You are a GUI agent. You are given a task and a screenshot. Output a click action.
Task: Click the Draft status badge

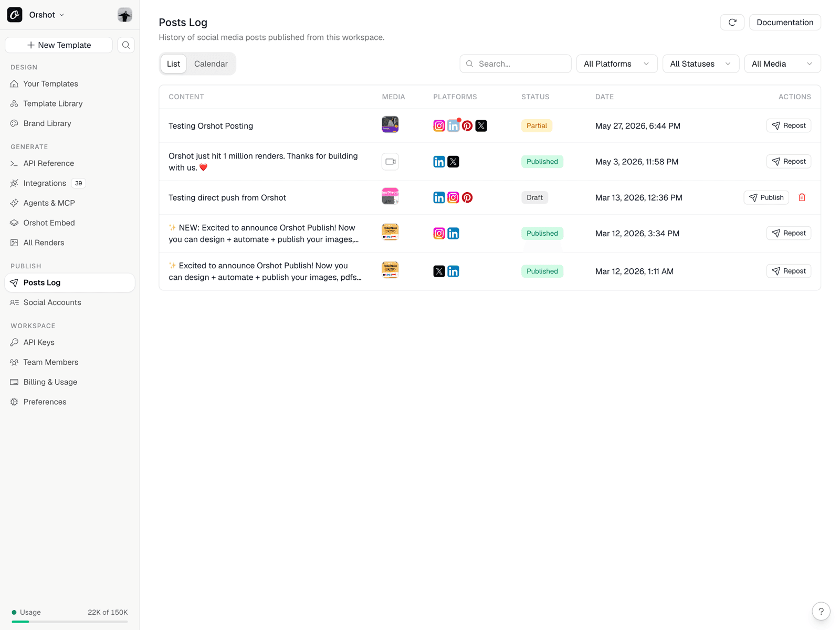tap(534, 197)
